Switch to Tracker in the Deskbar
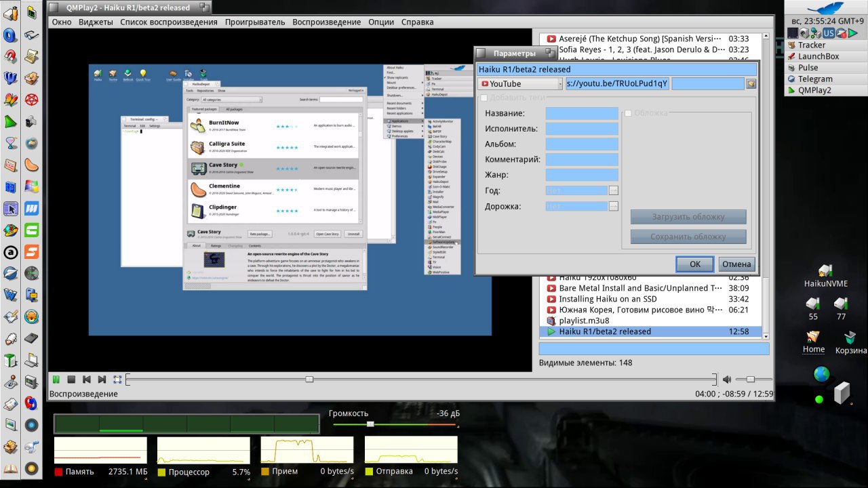The image size is (868, 488). 825,45
